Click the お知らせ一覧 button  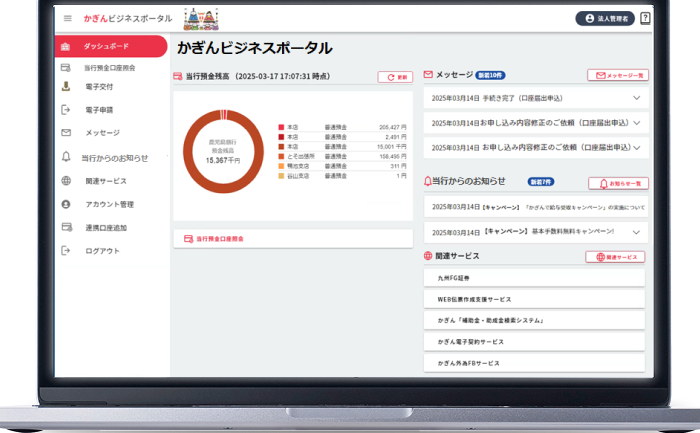coord(618,183)
